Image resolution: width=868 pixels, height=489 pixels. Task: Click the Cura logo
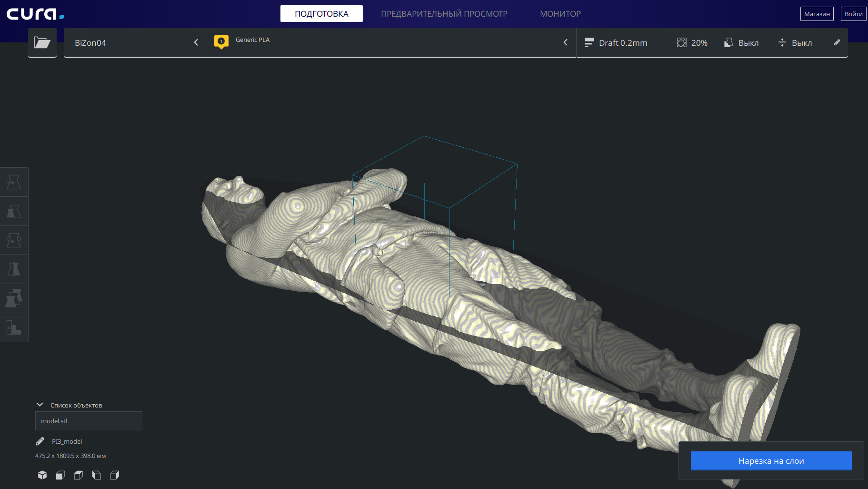[35, 14]
